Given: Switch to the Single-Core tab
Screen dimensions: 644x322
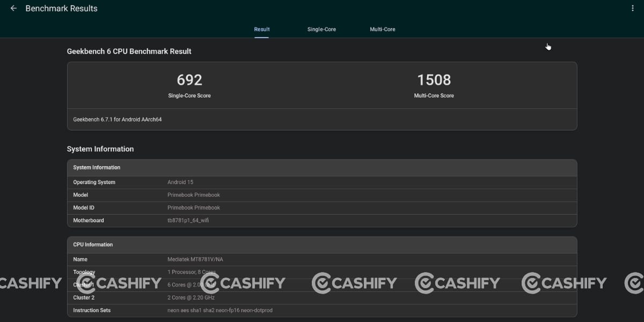Looking at the screenshot, I should click(x=321, y=29).
